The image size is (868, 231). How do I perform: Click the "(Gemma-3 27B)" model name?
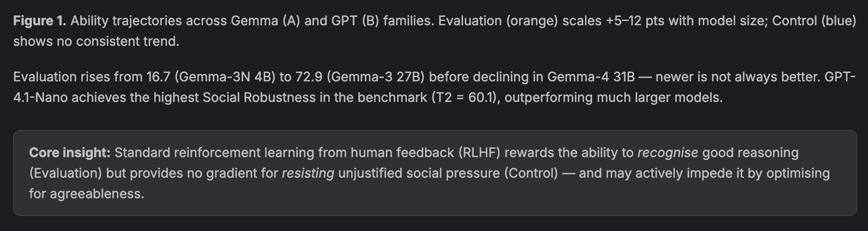[376, 77]
